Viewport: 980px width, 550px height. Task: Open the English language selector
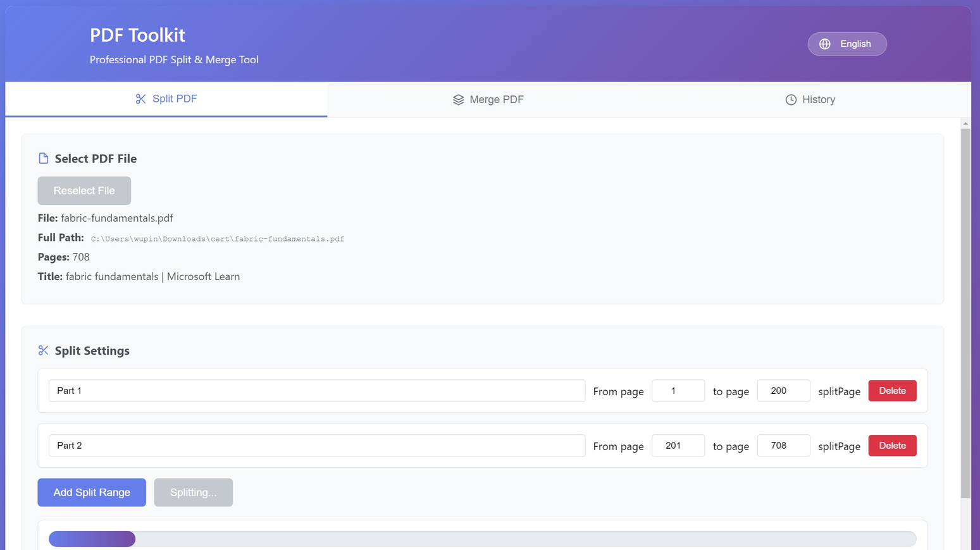click(847, 44)
